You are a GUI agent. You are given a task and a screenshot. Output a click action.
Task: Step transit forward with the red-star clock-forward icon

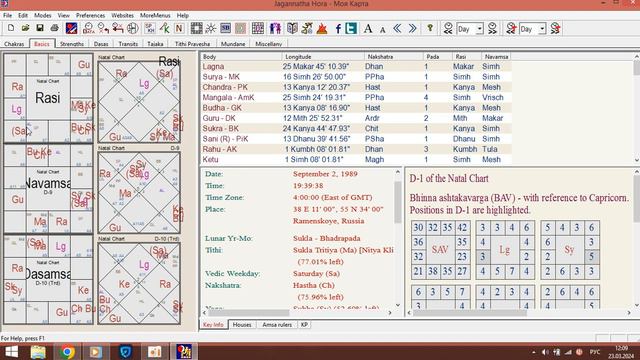[555, 28]
